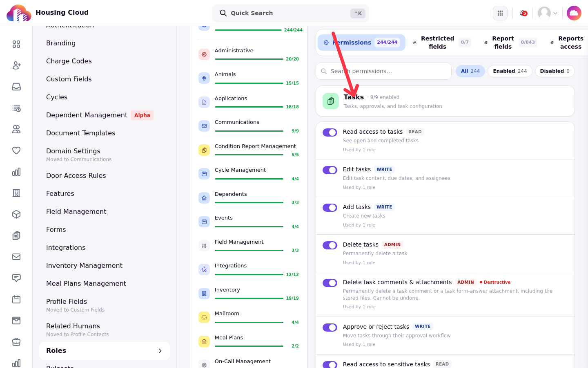Open the dashboard grid icon in sidebar
This screenshot has width=588, height=368.
pos(16,44)
